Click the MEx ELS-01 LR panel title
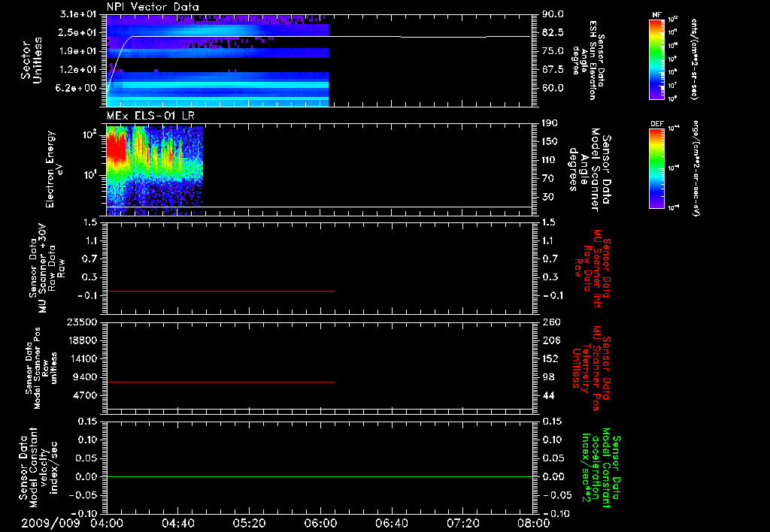This screenshot has width=770, height=532. tap(150, 116)
